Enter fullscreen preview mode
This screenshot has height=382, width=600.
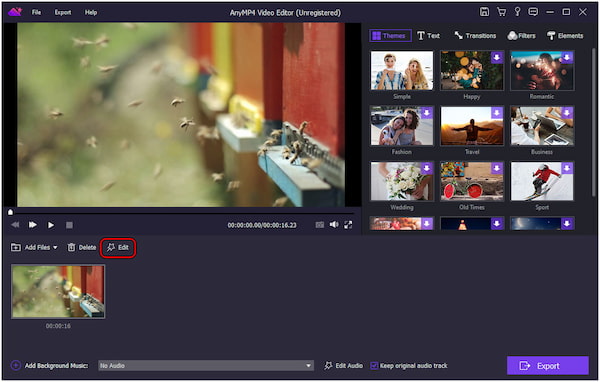click(x=348, y=225)
